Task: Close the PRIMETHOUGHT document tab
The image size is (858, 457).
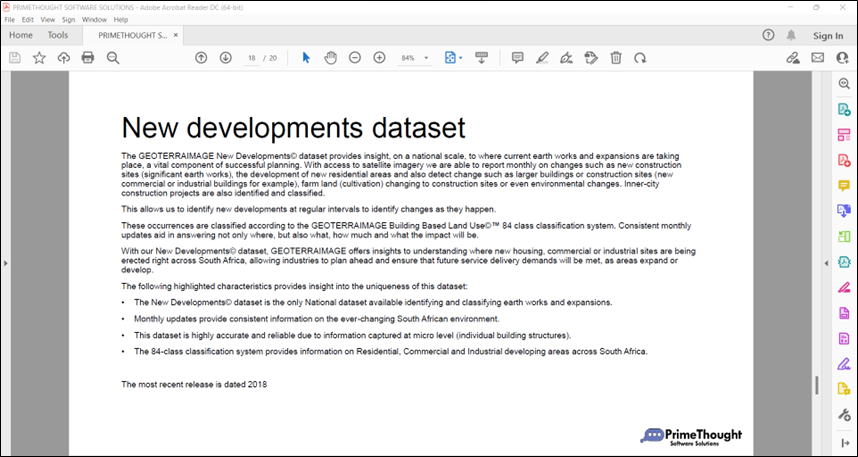Action: tap(176, 35)
